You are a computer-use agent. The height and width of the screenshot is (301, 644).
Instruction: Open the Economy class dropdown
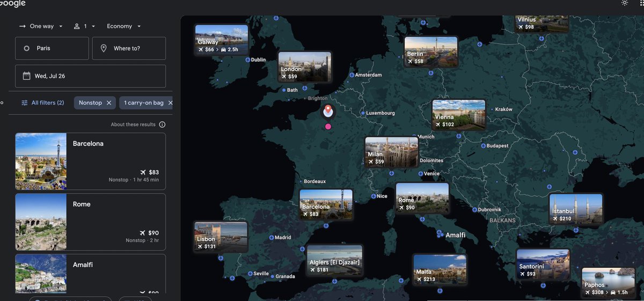pyautogui.click(x=123, y=26)
